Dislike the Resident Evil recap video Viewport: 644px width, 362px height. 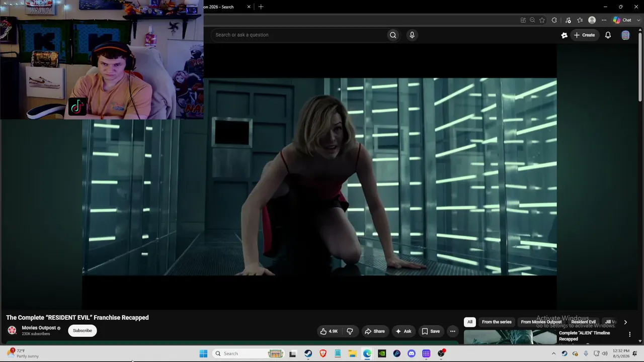[x=350, y=331]
